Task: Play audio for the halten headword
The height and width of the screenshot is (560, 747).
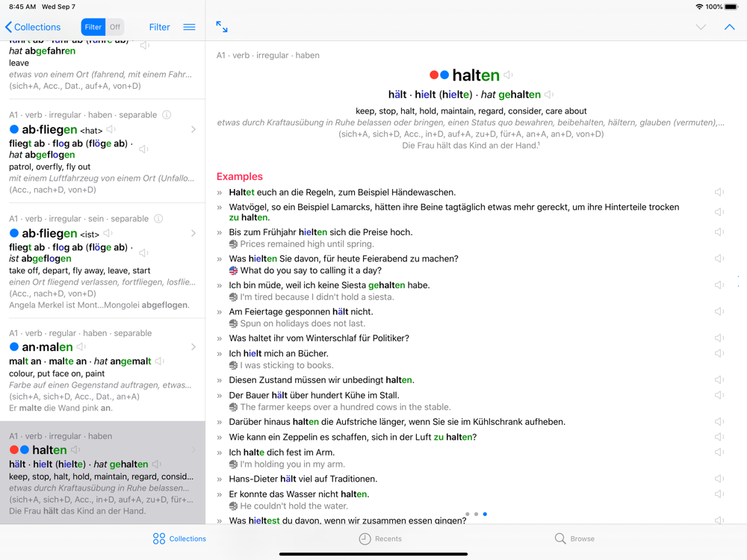Action: pyautogui.click(x=508, y=75)
